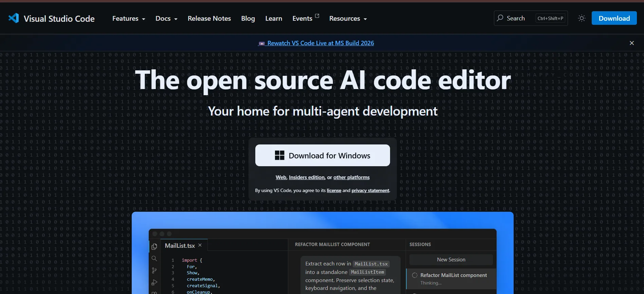The width and height of the screenshot is (644, 294).
Task: Click the MailList.tsx code chip in chat message
Action: 371,264
